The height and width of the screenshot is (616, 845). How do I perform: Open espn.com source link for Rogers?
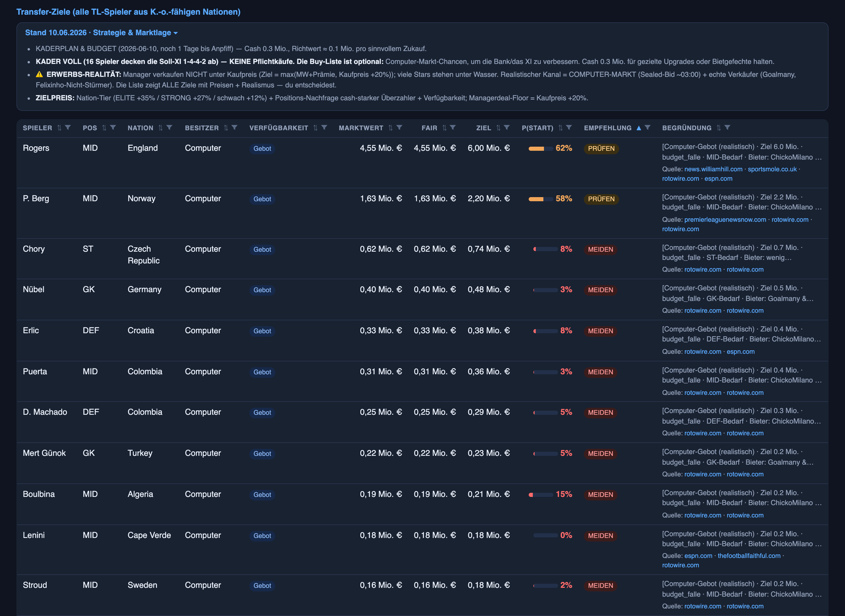coord(718,179)
